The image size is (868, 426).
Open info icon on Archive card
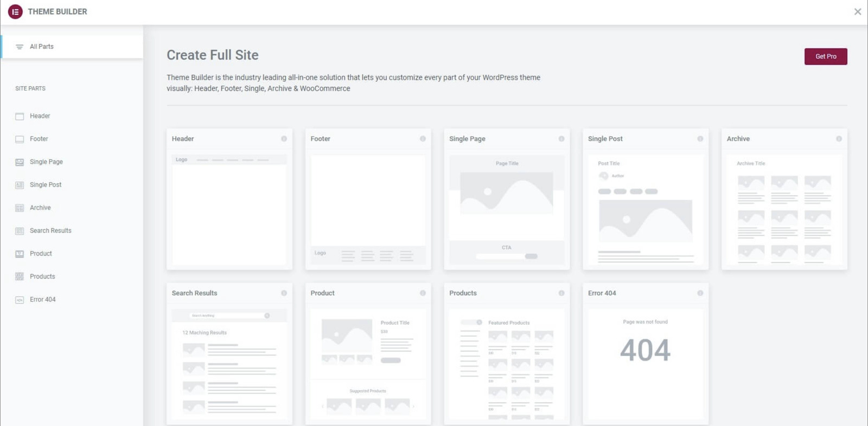pos(839,139)
